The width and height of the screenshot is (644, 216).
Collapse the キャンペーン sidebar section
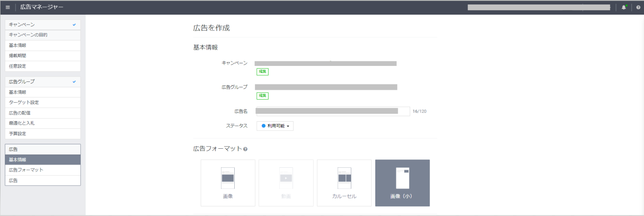point(42,25)
